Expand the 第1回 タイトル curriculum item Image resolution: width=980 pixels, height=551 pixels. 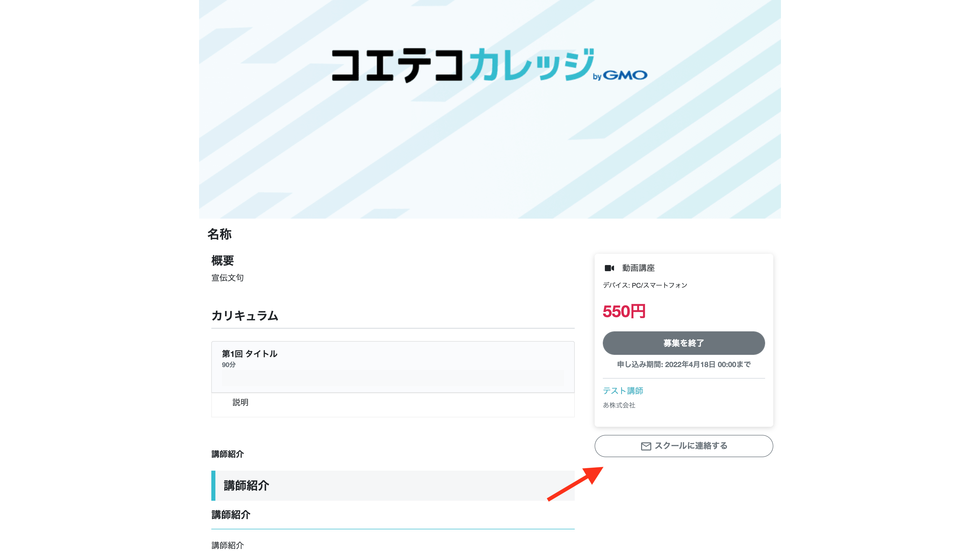tap(393, 367)
